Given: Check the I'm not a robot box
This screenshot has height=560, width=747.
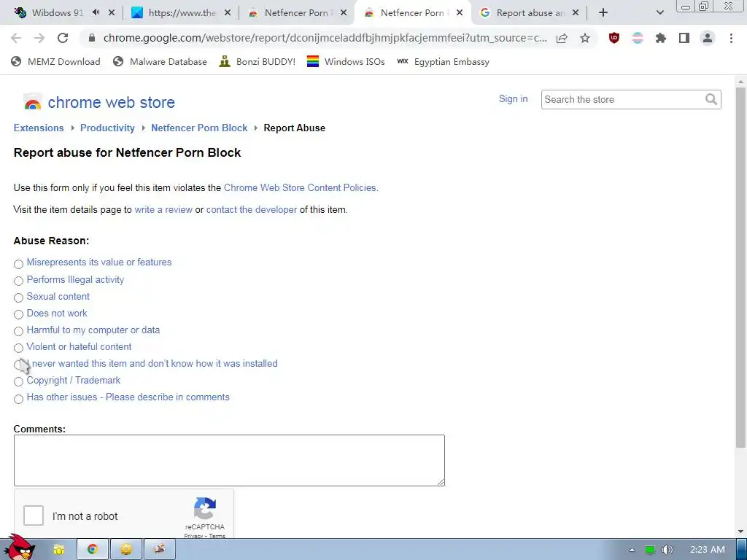Looking at the screenshot, I should coord(34,516).
